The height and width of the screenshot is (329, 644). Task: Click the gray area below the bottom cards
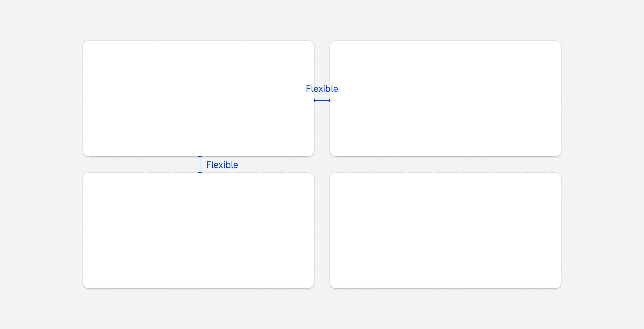(x=322, y=309)
